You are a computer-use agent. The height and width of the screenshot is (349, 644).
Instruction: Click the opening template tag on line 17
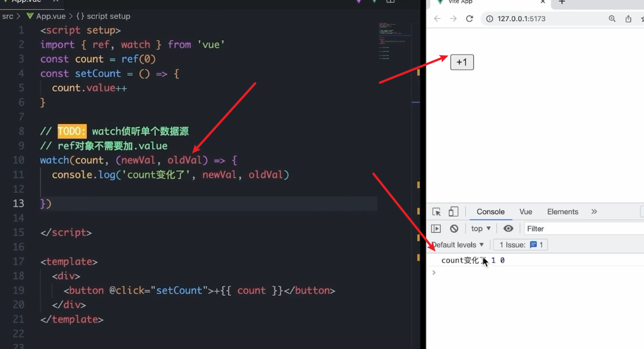coord(69,262)
